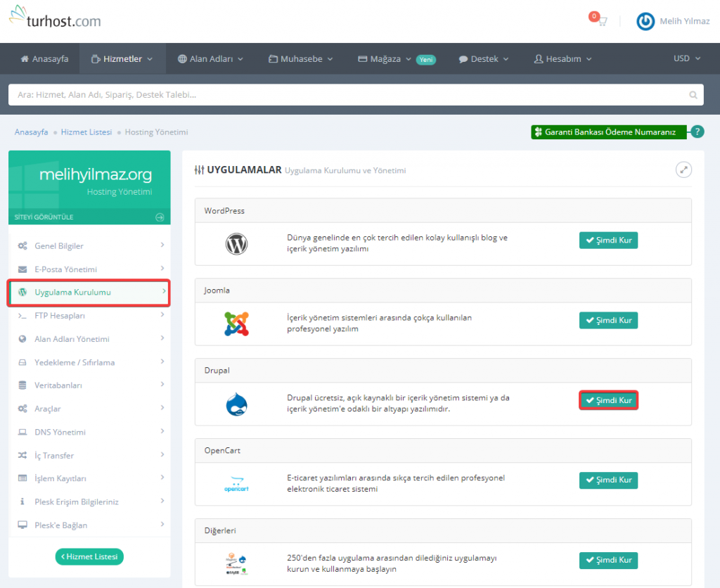720x588 pixels.
Task: Go to Anasayfa in navigation bar
Action: pyautogui.click(x=44, y=59)
